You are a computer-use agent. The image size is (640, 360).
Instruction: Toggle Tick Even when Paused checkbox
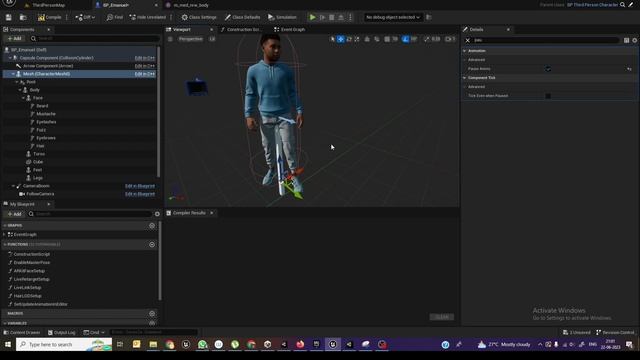[548, 96]
